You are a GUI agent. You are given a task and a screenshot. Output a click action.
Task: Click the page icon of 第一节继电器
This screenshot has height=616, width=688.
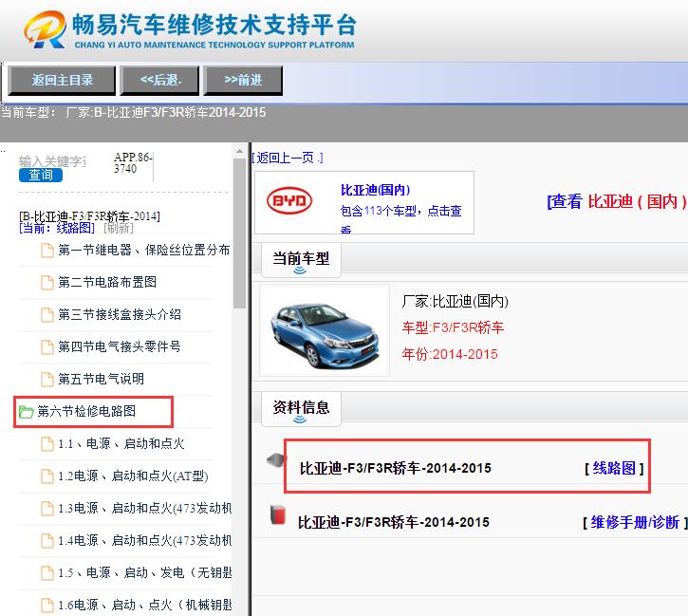pos(47,251)
